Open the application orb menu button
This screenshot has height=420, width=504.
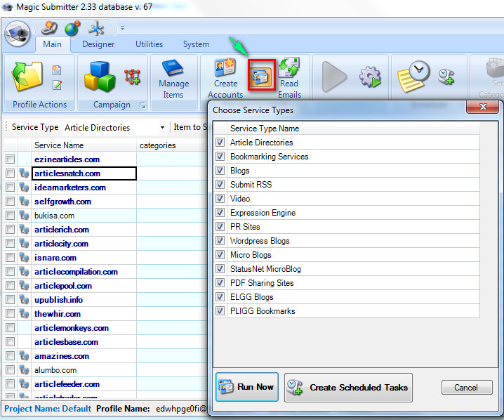18,34
